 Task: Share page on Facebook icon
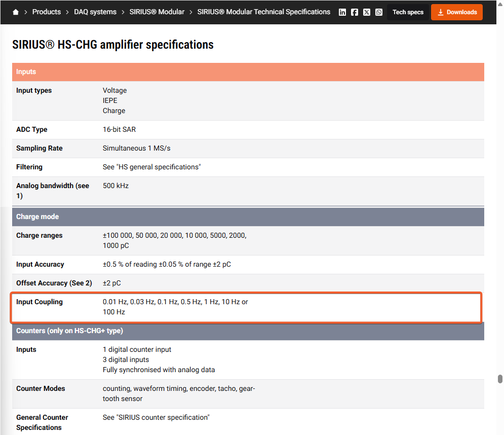click(x=355, y=12)
